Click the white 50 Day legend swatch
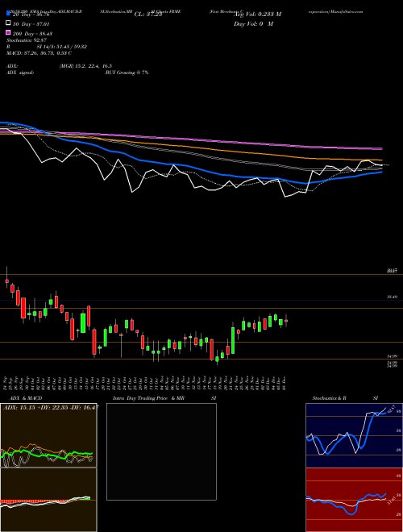Screen dimensions: 403x532 tap(8, 23)
